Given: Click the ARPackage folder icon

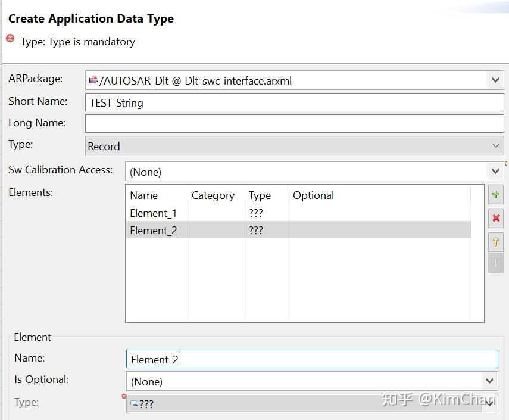Looking at the screenshot, I should [93, 80].
